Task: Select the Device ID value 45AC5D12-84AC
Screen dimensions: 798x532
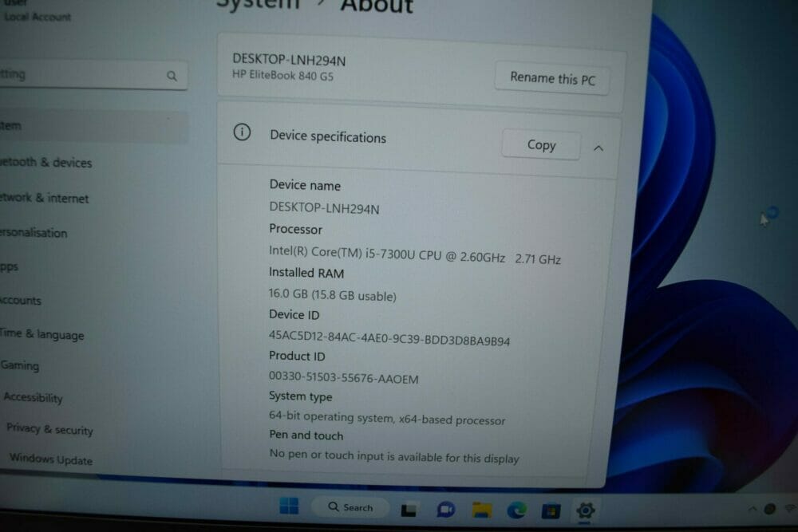Action: tap(389, 337)
